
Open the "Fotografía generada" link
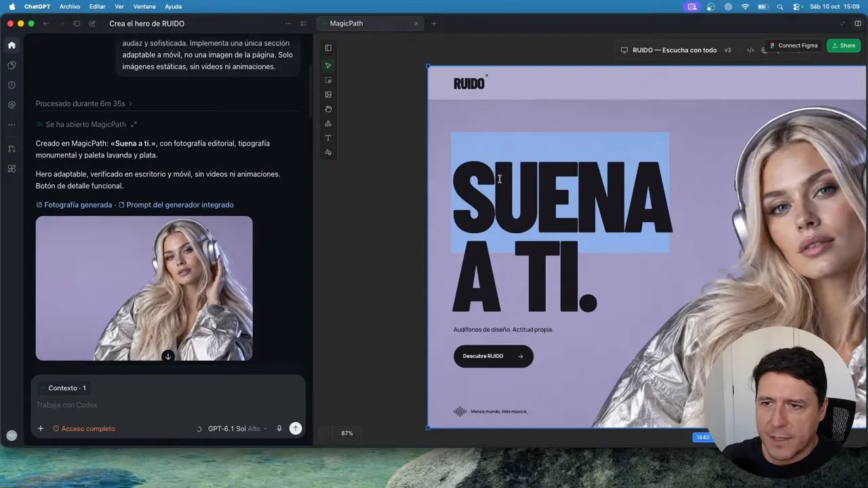pos(74,205)
